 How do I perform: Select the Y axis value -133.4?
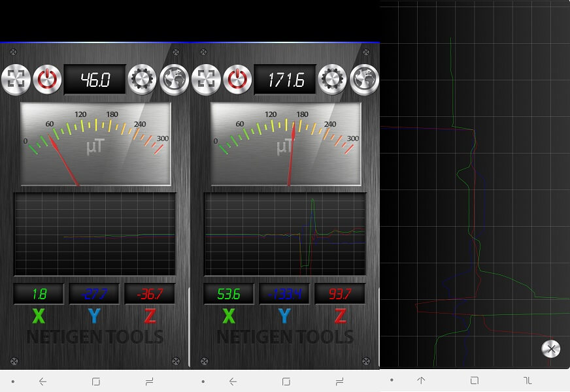(x=284, y=294)
